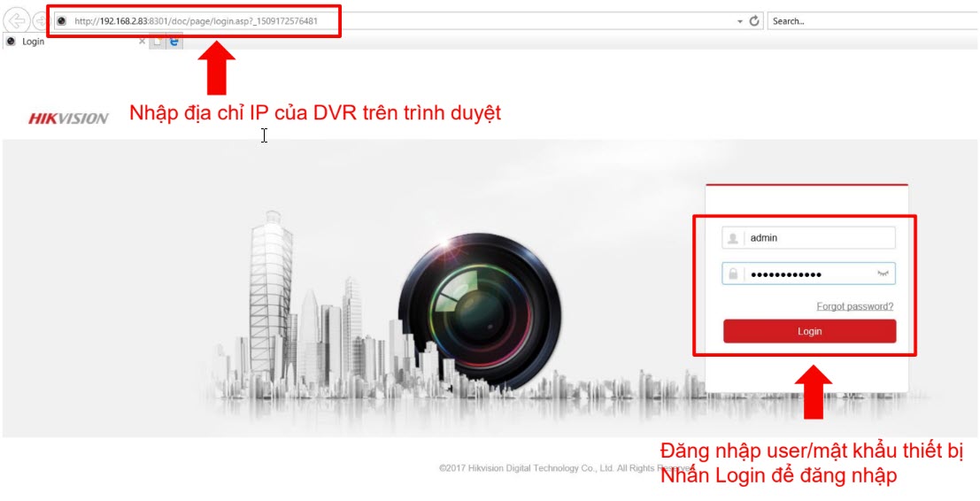Click the user icon beside admin field
Image resolution: width=980 pixels, height=501 pixels.
[733, 238]
